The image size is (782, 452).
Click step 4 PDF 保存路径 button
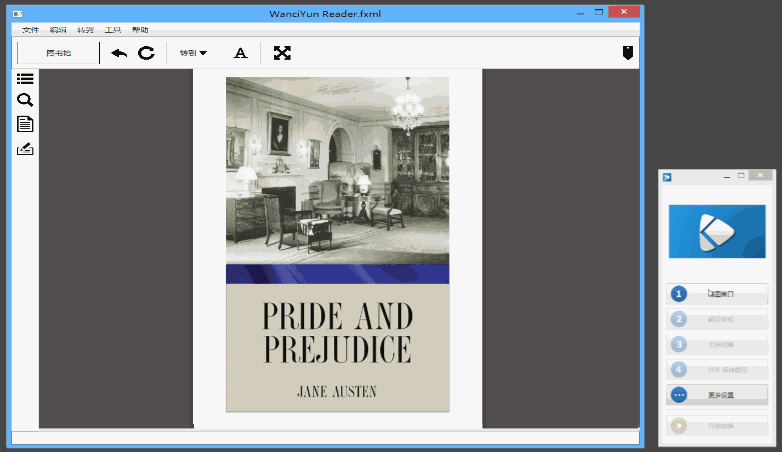click(717, 370)
